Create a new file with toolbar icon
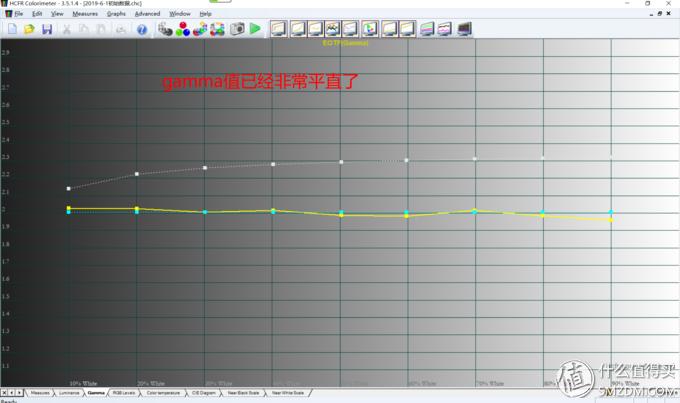Screen dimensions: 680x403 (x=12, y=29)
